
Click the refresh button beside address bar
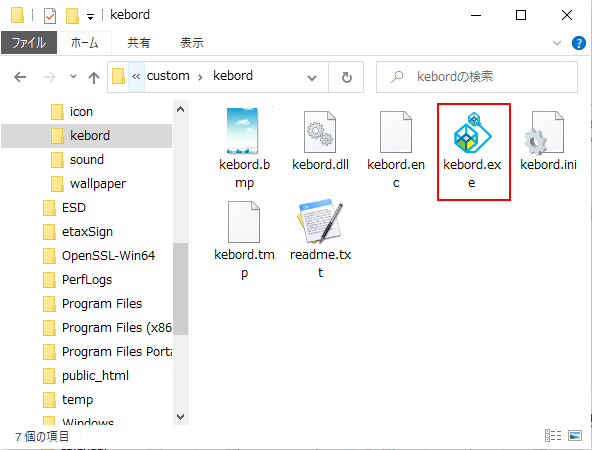(x=347, y=77)
